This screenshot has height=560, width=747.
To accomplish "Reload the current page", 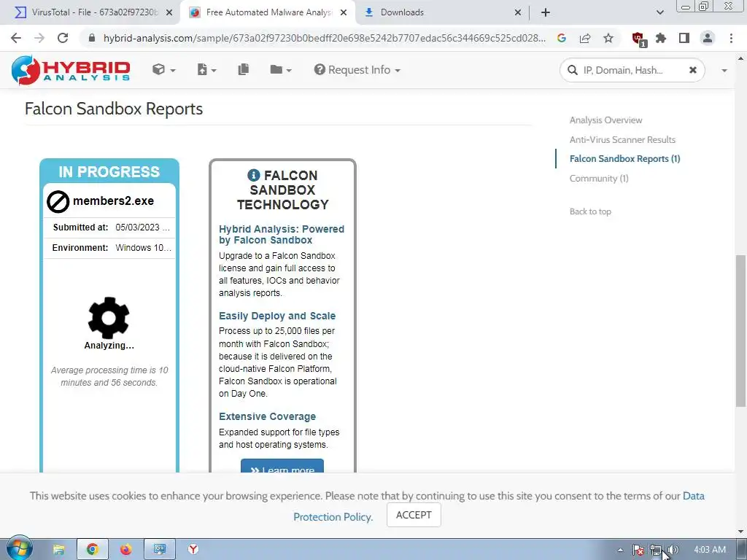I will (63, 38).
